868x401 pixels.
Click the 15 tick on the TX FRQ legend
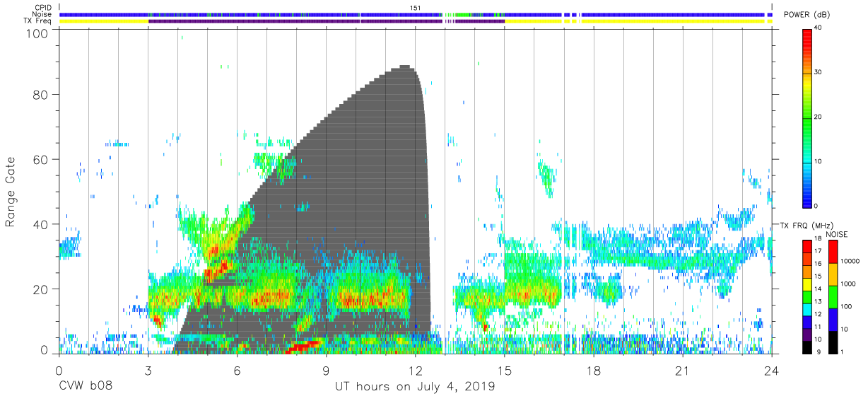(x=818, y=277)
